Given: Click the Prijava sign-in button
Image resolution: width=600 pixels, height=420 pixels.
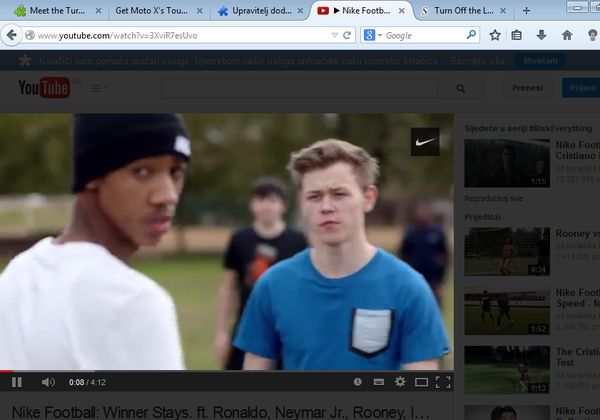Looking at the screenshot, I should click(581, 88).
